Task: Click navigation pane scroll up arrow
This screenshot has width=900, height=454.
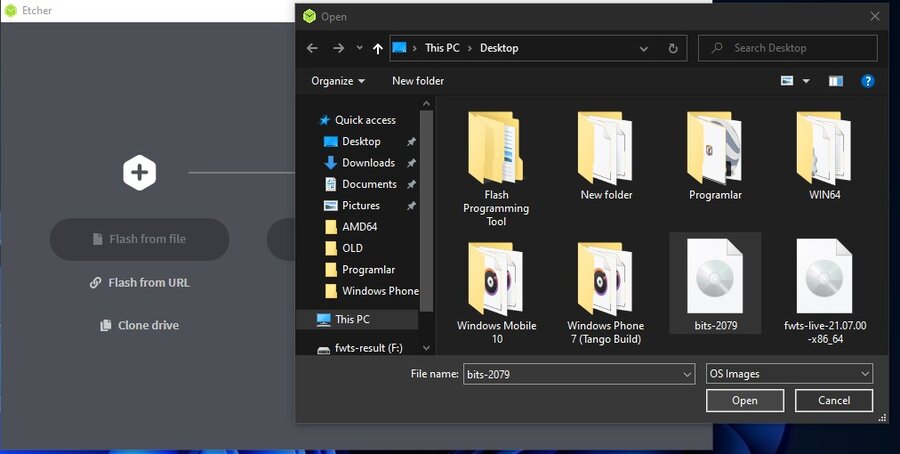Action: pos(426,104)
